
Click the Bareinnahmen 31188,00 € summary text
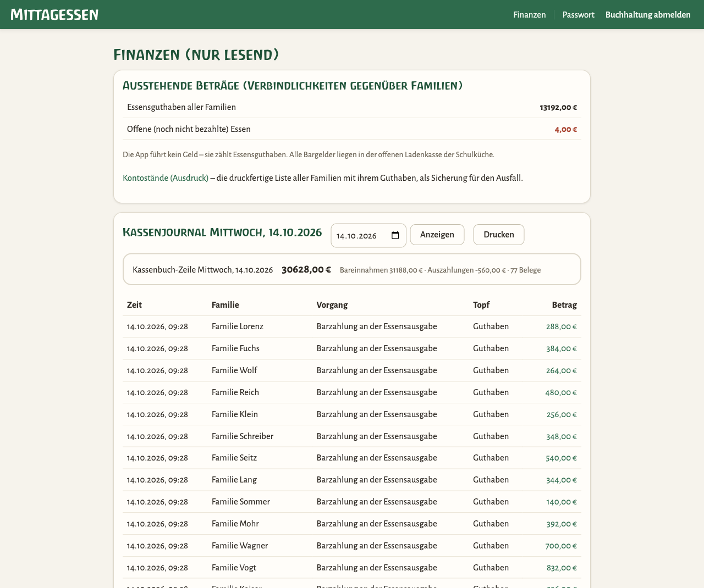[x=381, y=270]
